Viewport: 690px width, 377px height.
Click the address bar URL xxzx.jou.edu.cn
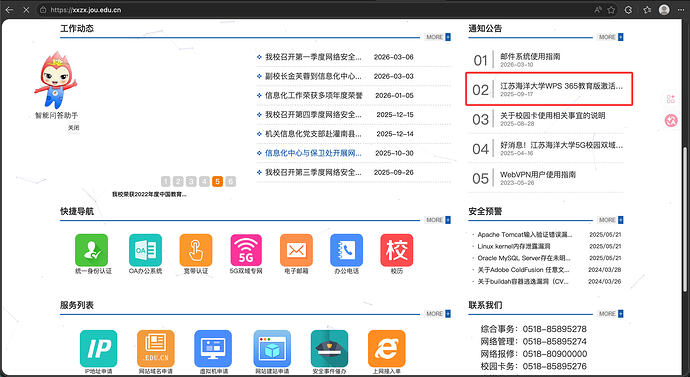86,10
